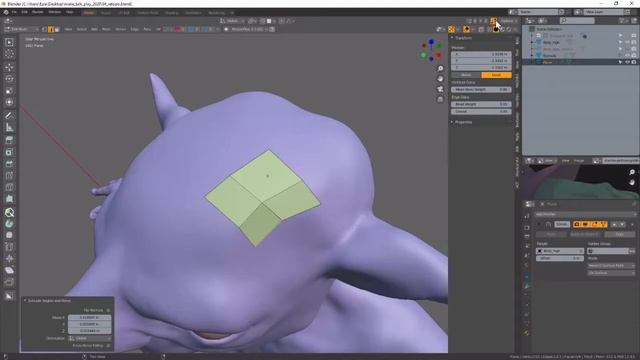The width and height of the screenshot is (640, 360).
Task: Remove modifier with X button
Action: (x=632, y=224)
